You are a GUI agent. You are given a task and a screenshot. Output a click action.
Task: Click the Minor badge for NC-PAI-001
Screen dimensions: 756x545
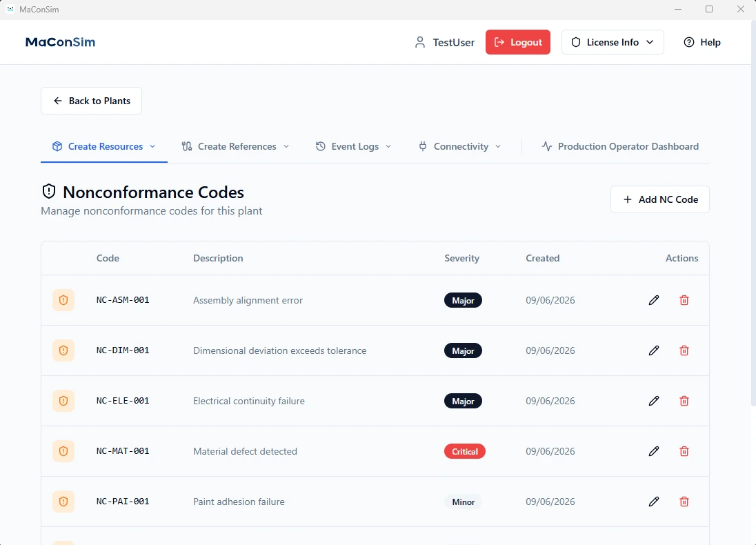coord(463,502)
